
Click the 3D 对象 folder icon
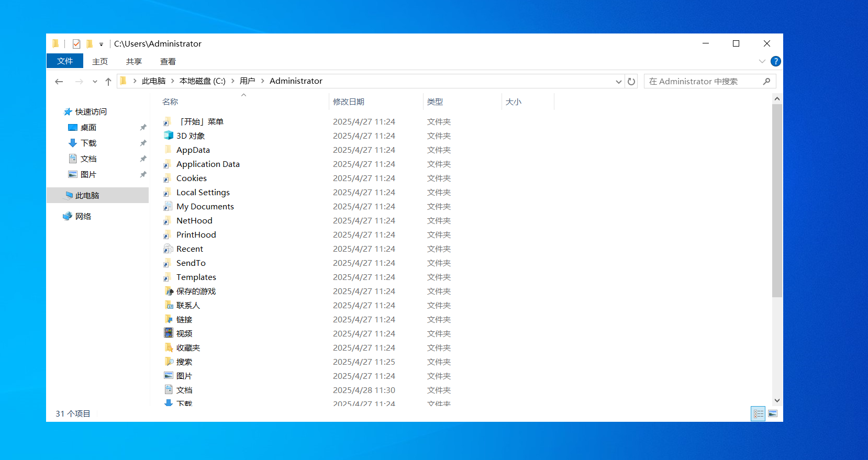[168, 136]
